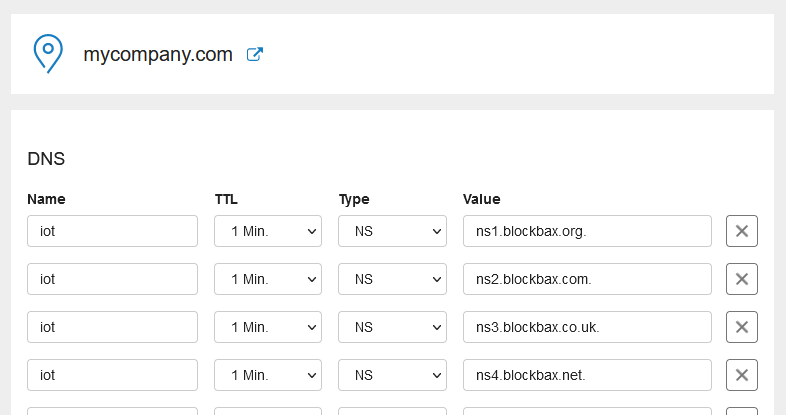Viewport: 786px width, 415px height.
Task: Change Type dropdown for ns2.blockbax.com. row
Action: (x=392, y=279)
